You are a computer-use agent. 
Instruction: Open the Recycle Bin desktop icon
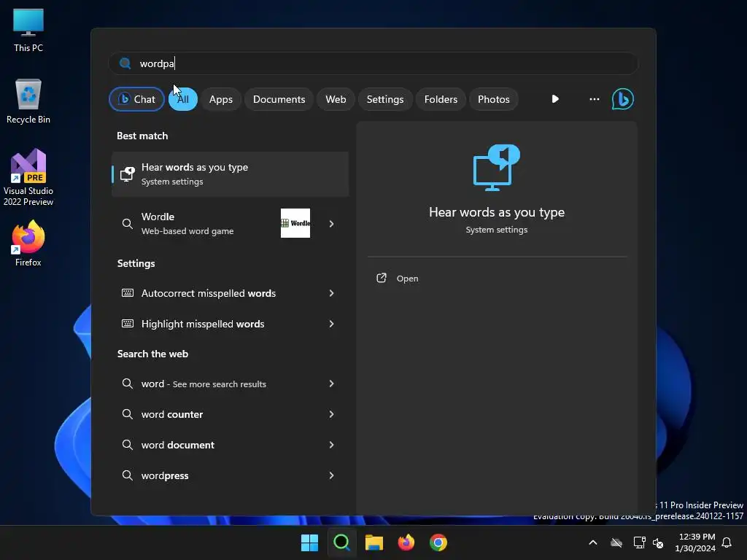[28, 101]
